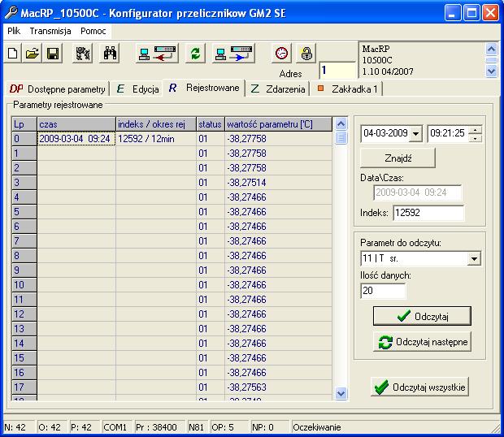Click the binoculars search icon
This screenshot has width=504, height=437.
coord(110,54)
